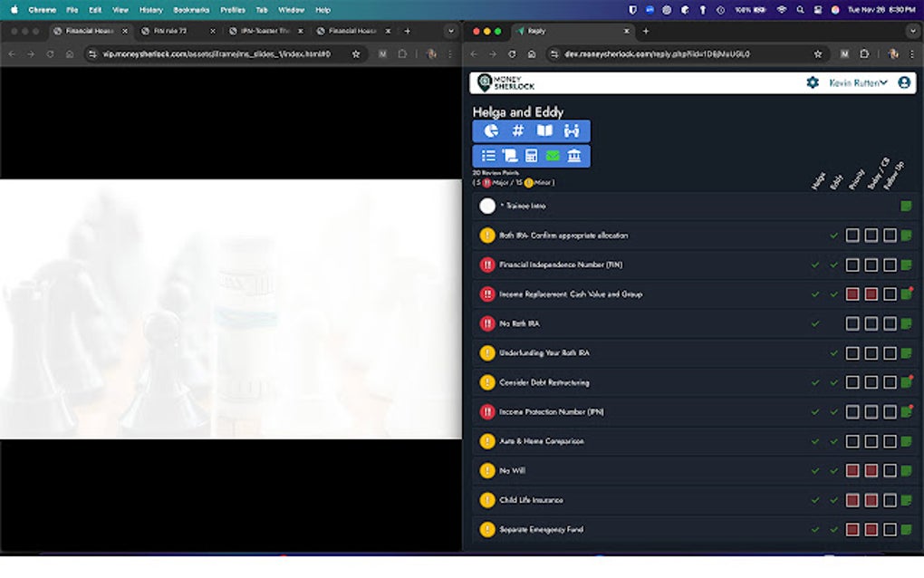Image resolution: width=924 pixels, height=578 pixels.
Task: Open the Bookmarks menu in the menu bar
Action: point(193,9)
